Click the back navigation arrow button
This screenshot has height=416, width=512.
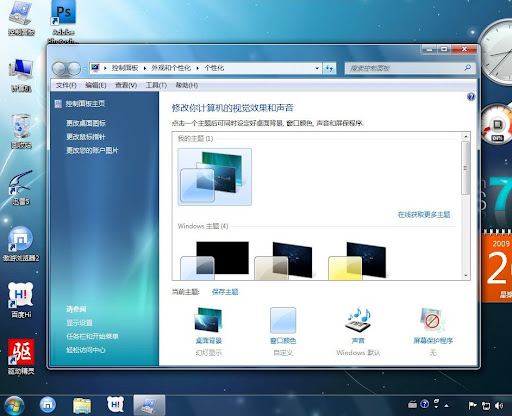pyautogui.click(x=59, y=69)
